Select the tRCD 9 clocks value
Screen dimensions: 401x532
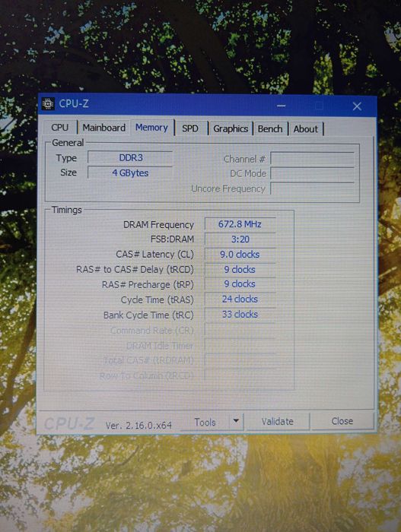[240, 269]
